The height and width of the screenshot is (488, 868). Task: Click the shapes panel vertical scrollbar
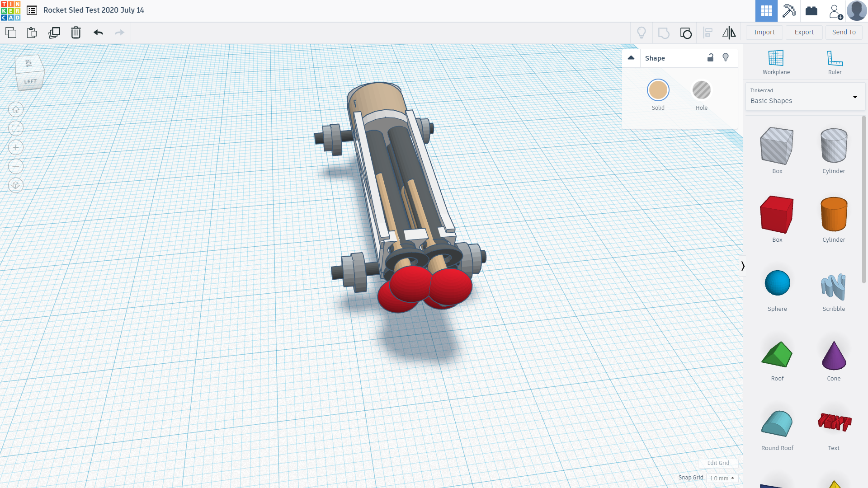click(x=863, y=199)
